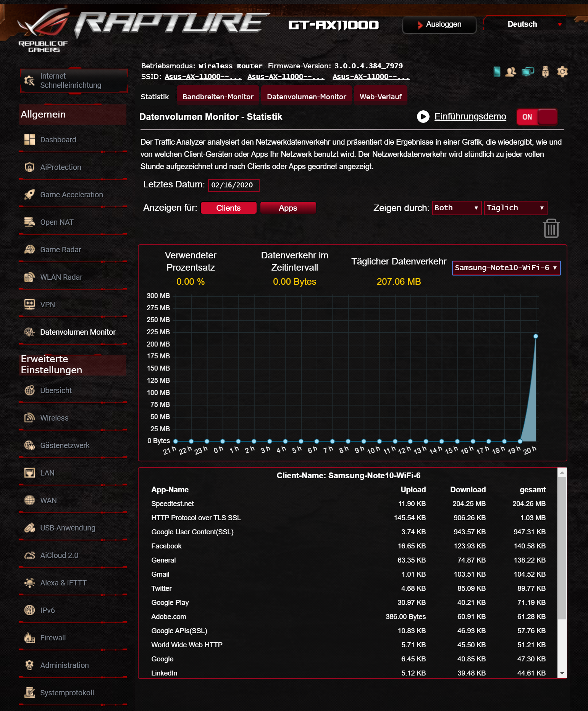Viewport: 588px width, 711px height.
Task: Click the Datenvolumen Monitor sidebar icon
Action: coord(29,332)
